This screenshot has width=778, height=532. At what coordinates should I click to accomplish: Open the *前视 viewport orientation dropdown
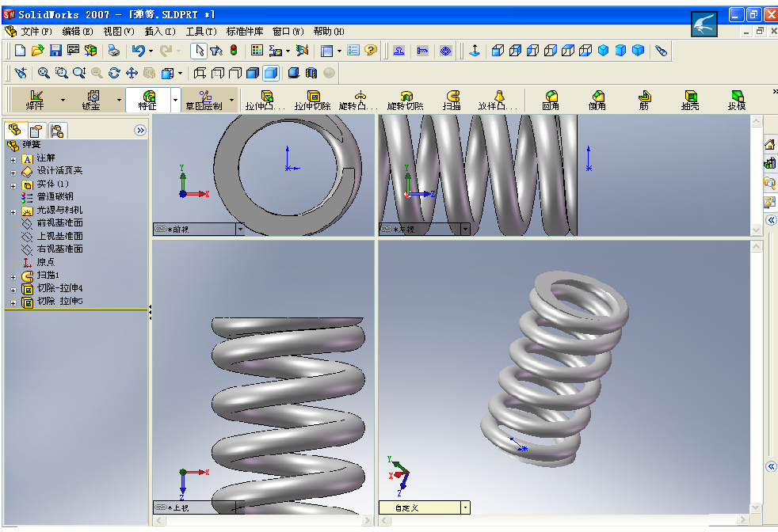240,229
